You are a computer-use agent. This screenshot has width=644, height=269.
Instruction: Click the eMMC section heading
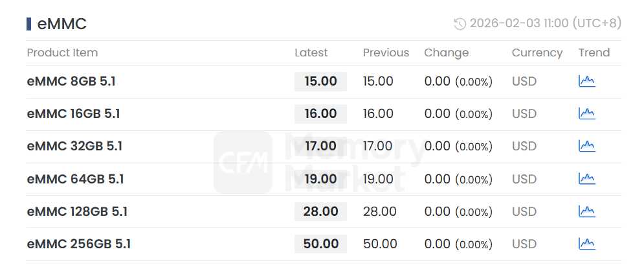[x=62, y=24]
